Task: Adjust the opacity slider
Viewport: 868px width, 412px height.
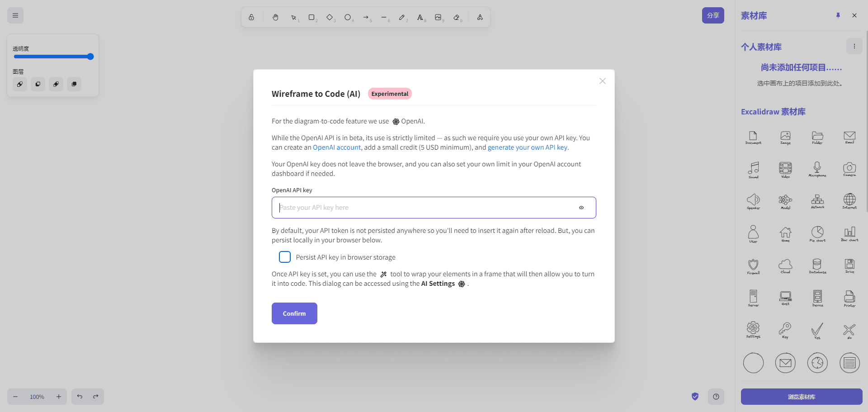Action: click(53, 57)
